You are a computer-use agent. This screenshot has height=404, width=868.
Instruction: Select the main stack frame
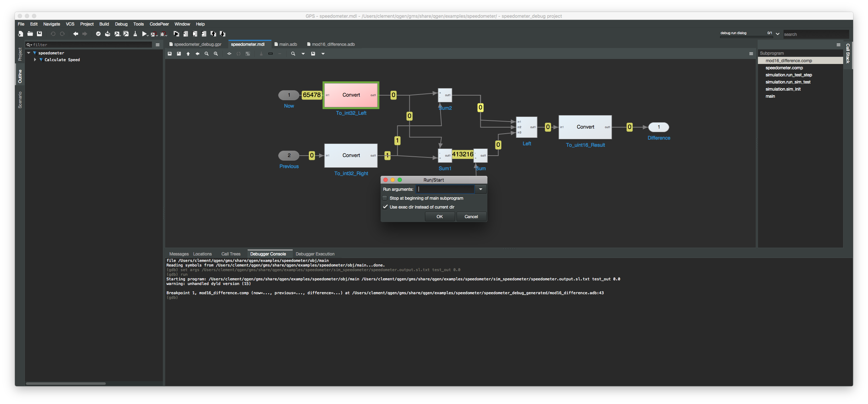800,96
